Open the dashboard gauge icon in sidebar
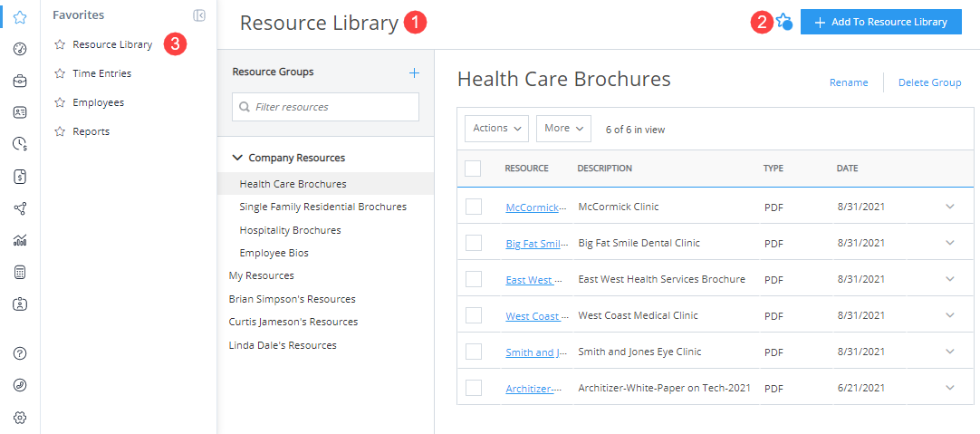Viewport: 980px width, 434px height. point(20,49)
